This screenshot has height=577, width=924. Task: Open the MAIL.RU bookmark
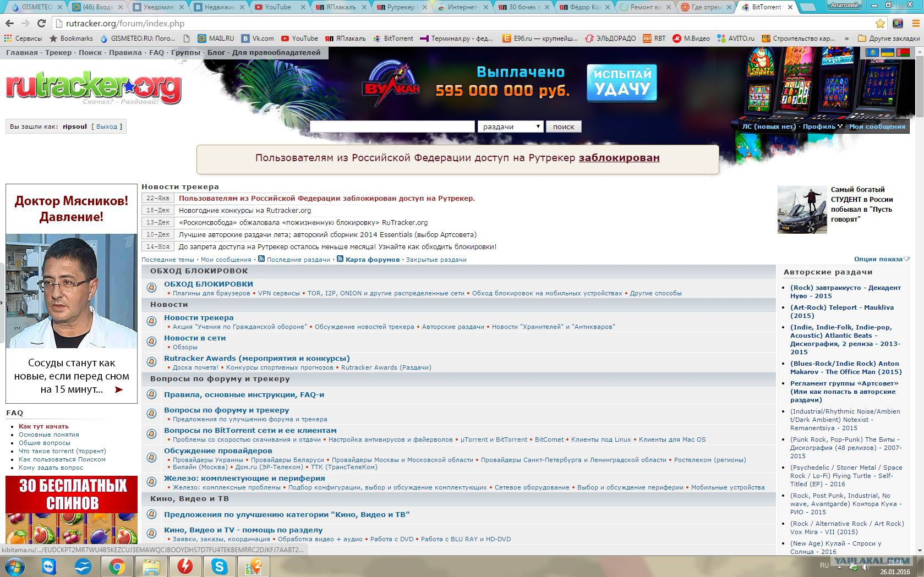tap(216, 39)
